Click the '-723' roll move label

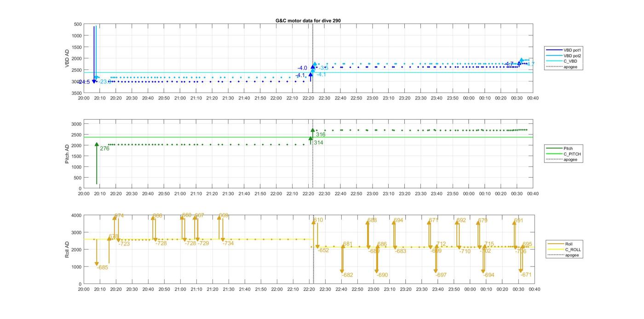tap(124, 244)
